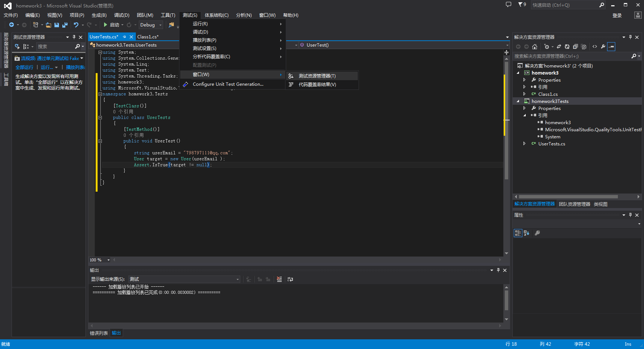Image resolution: width=644 pixels, height=349 pixels.
Task: Switch to the Class1.cs editor tab
Action: [x=148, y=37]
